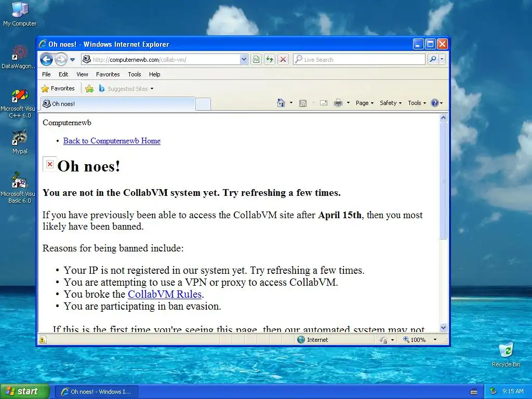Expand the zoom level dropdown arrow

pos(435,340)
